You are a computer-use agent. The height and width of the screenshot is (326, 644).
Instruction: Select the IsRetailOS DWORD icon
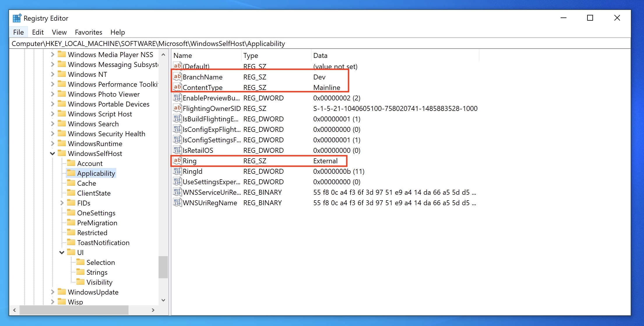(177, 150)
